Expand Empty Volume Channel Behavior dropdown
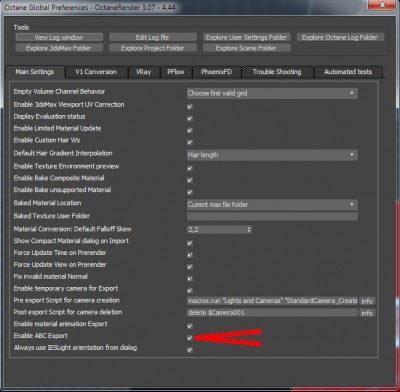The height and width of the screenshot is (392, 400). click(272, 93)
